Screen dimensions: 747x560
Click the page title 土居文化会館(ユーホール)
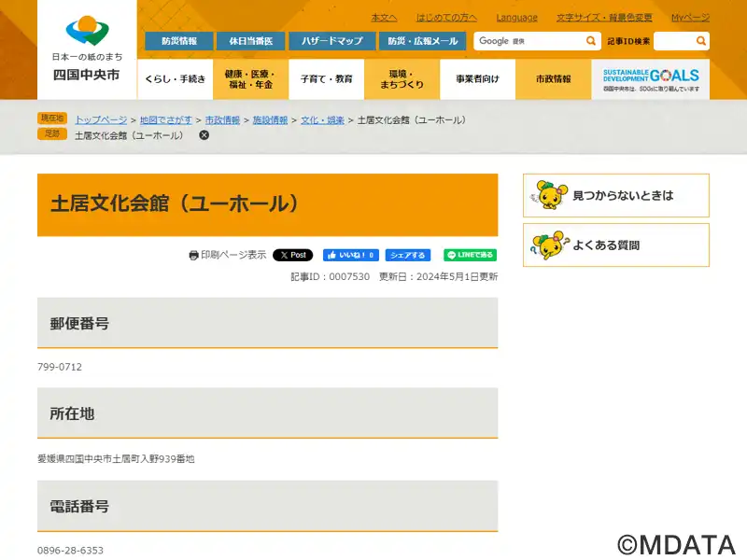click(x=175, y=203)
